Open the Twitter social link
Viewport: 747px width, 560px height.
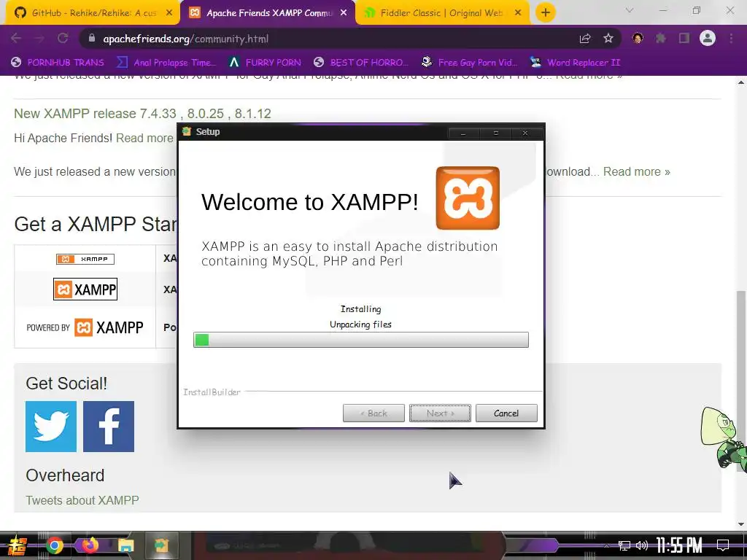[51, 426]
